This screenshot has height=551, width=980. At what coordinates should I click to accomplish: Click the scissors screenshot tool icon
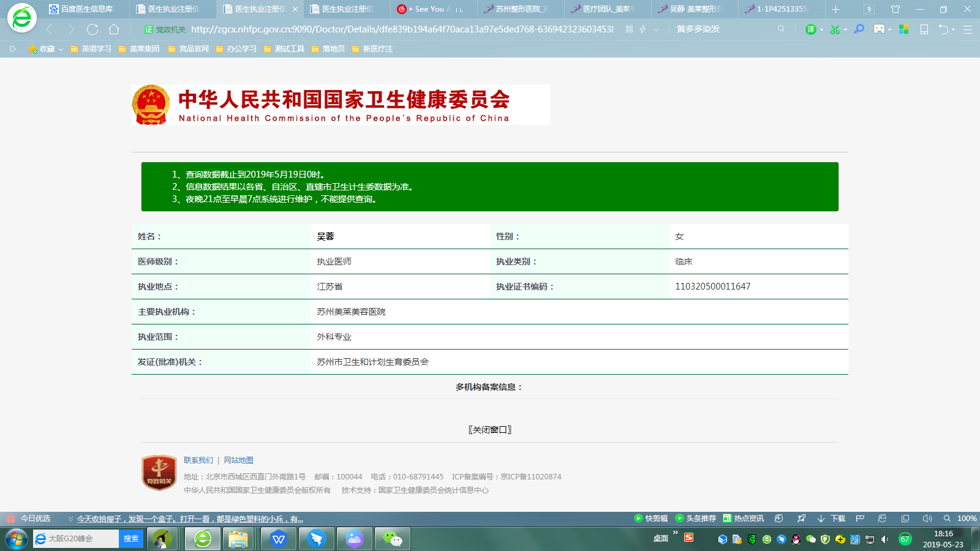(834, 29)
